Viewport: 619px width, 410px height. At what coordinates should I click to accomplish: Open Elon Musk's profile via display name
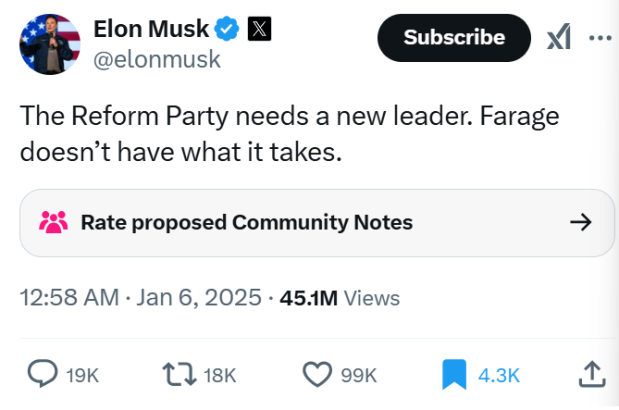151,30
